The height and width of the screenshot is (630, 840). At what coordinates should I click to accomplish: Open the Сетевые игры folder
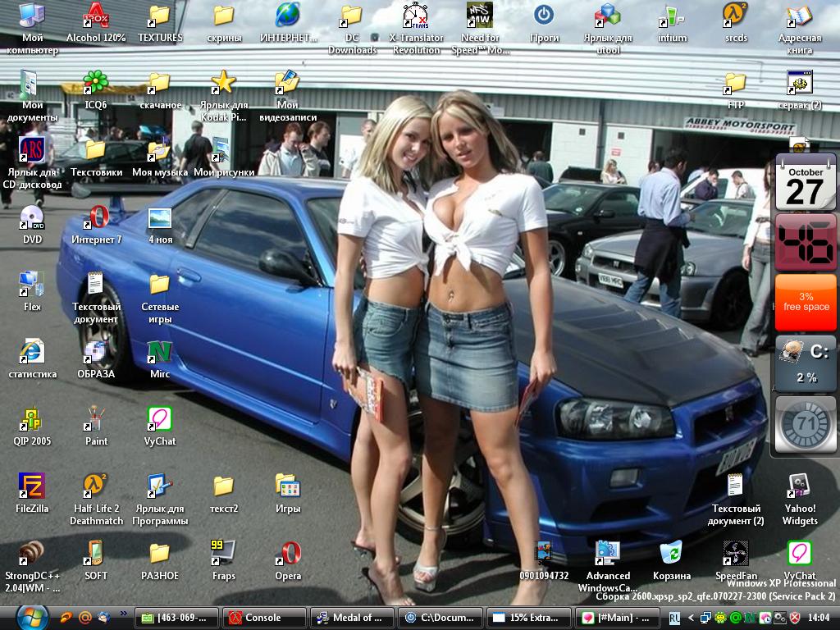[x=160, y=285]
